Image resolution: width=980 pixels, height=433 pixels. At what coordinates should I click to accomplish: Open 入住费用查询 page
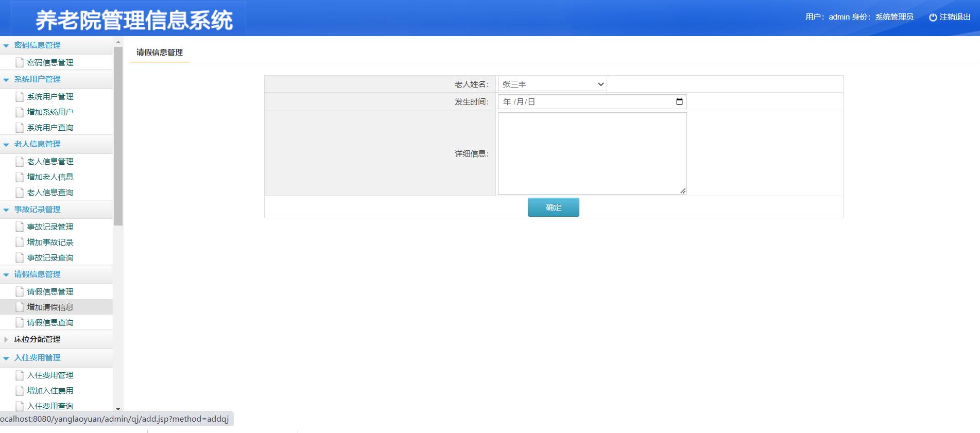(x=50, y=406)
